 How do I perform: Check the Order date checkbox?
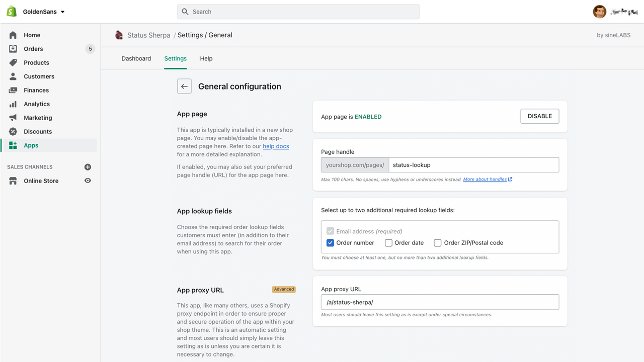coord(388,243)
